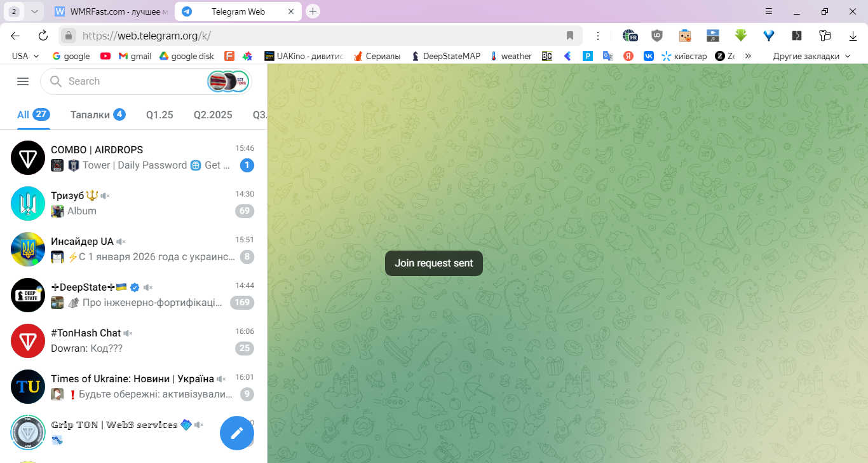Click the pencil new message button
868x463 pixels.
pos(237,433)
